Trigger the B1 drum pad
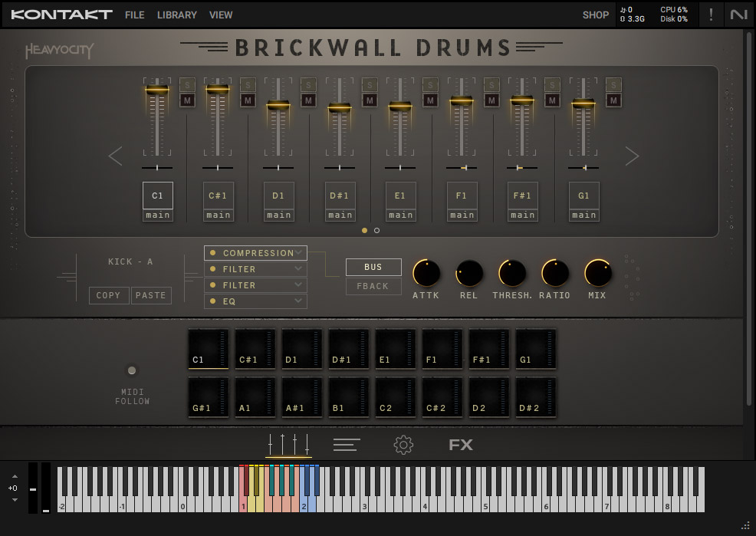 (x=349, y=397)
